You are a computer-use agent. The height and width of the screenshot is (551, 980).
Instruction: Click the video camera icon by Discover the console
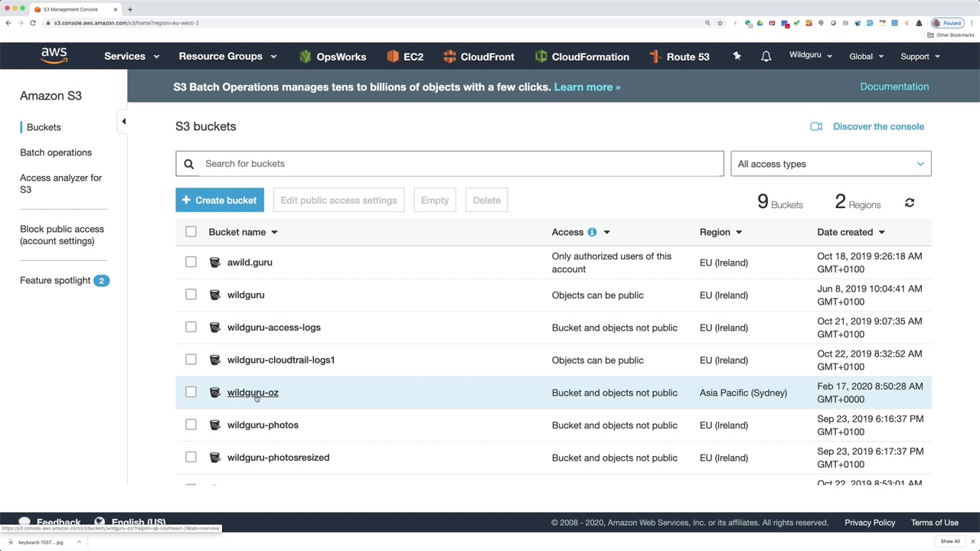[x=816, y=126]
